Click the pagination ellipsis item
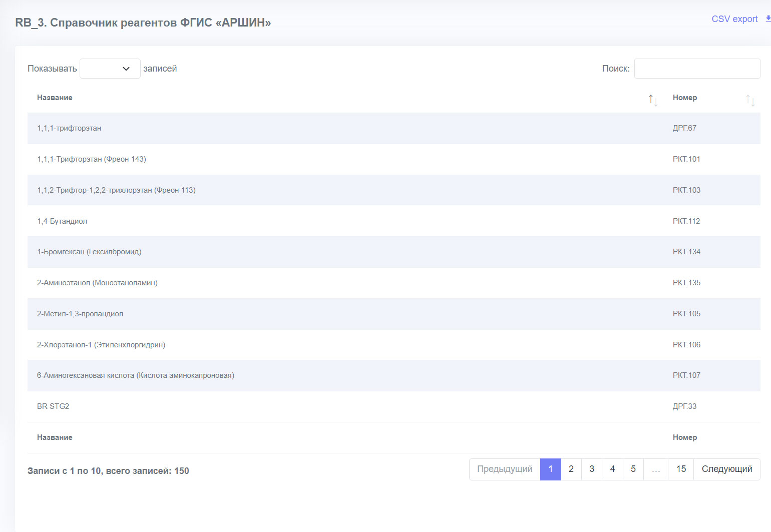The width and height of the screenshot is (771, 532). pyautogui.click(x=656, y=469)
